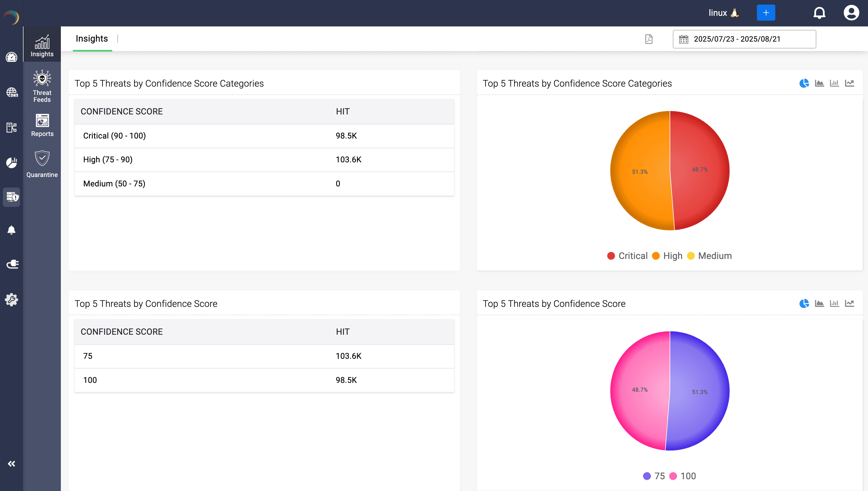This screenshot has width=868, height=491.
Task: Click the blue plus button
Action: [x=766, y=13]
